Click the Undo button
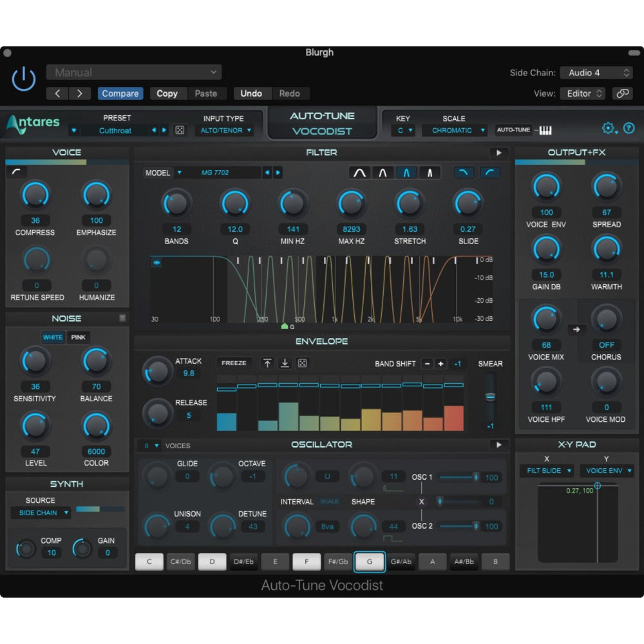Viewport: 644px width, 644px height. pyautogui.click(x=251, y=93)
